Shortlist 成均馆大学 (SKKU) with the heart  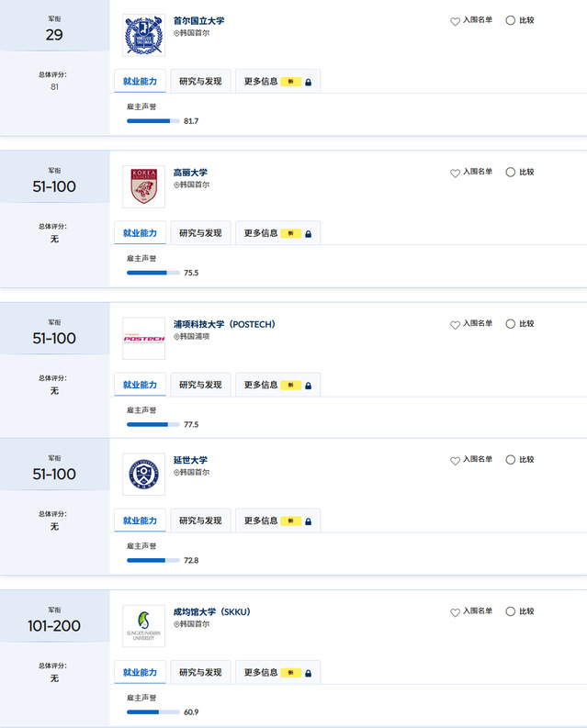click(455, 611)
